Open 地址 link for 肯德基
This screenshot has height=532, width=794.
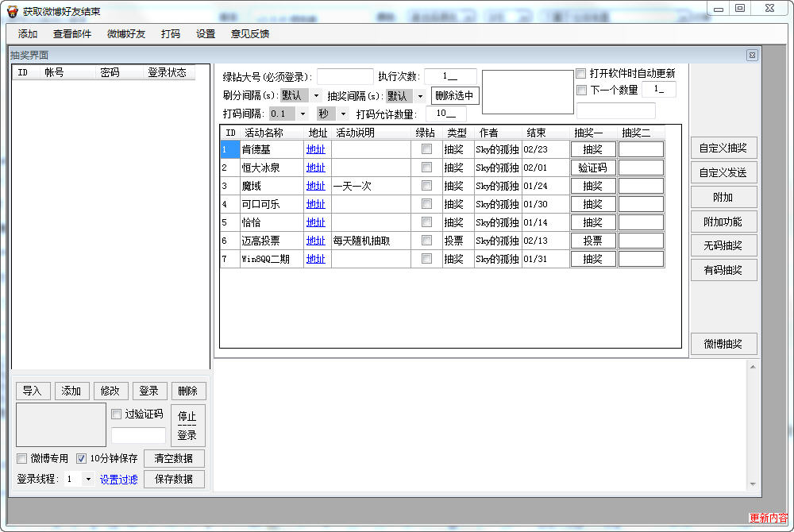point(315,149)
